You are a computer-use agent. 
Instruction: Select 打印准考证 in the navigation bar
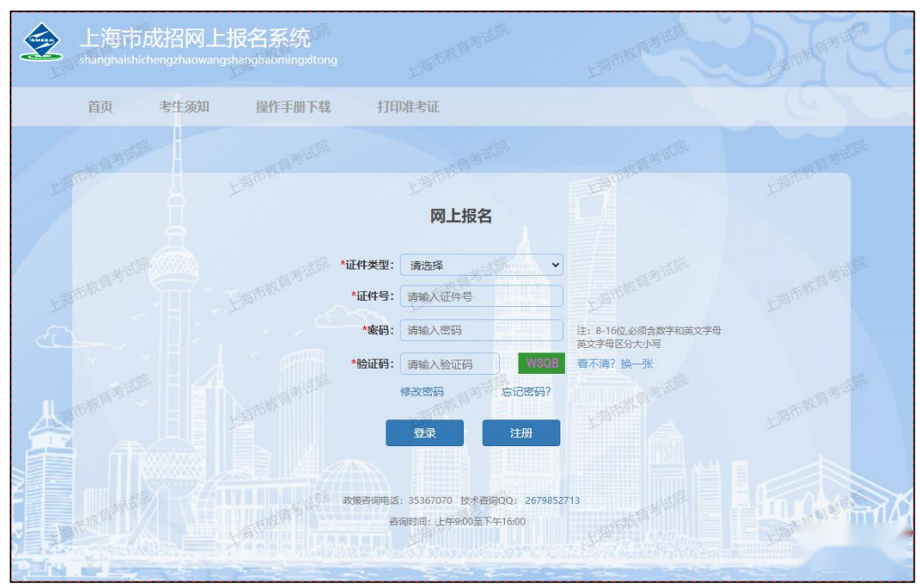408,107
